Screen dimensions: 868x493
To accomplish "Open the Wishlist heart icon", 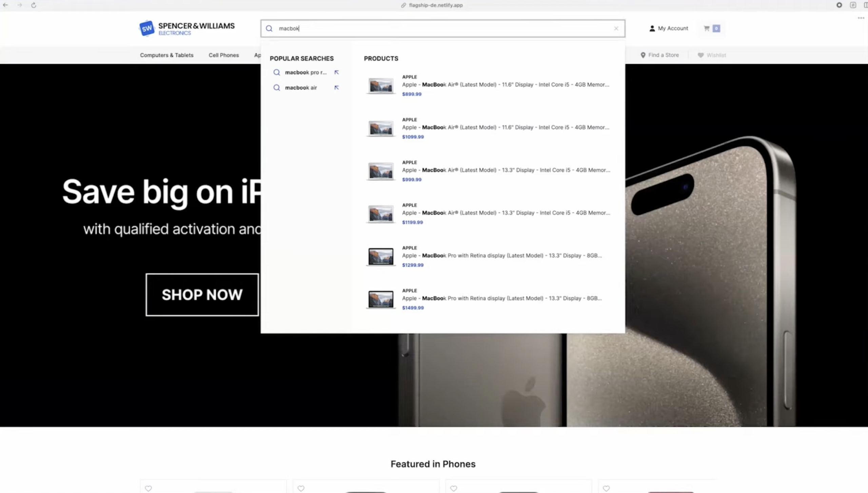I will (701, 55).
